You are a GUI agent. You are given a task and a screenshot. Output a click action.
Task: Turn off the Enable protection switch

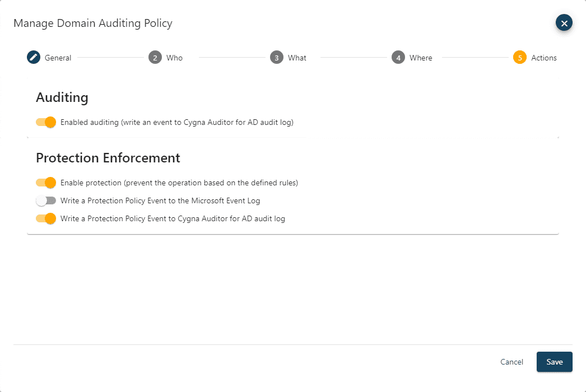pos(46,183)
